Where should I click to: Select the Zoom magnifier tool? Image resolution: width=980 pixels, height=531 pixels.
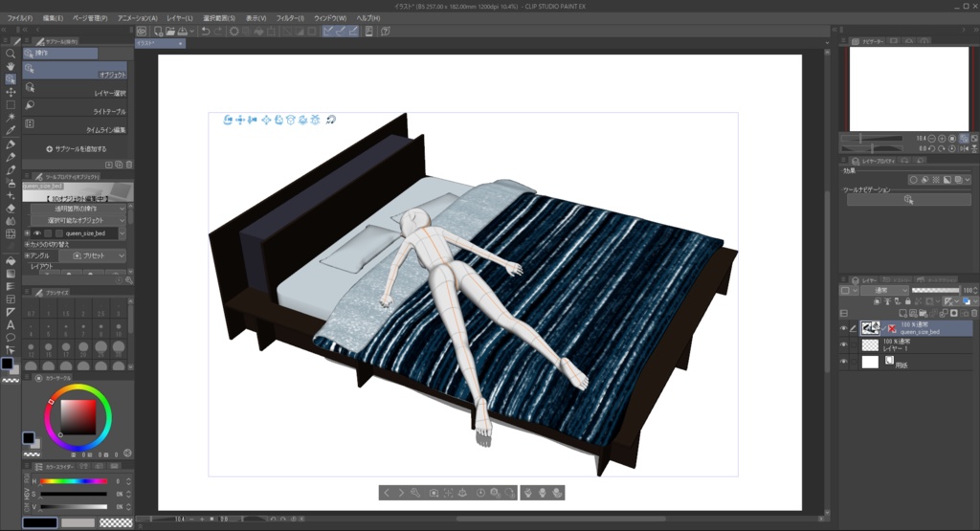tap(11, 54)
